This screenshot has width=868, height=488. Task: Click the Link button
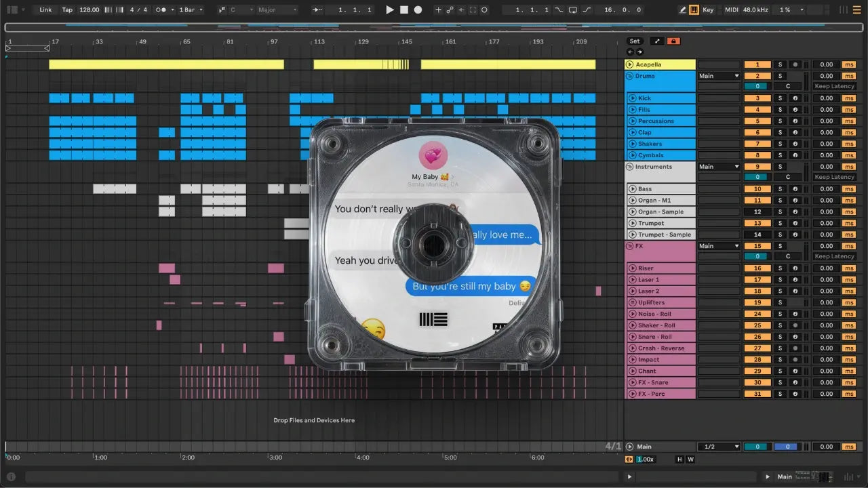pos(45,10)
